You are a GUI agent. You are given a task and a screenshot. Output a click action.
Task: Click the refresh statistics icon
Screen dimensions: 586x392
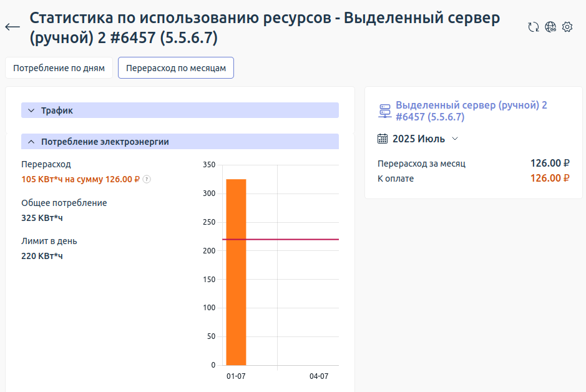[534, 27]
